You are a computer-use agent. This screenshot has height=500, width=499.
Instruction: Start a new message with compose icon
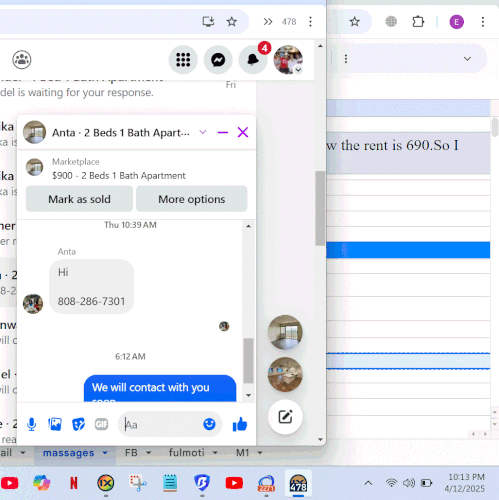[285, 417]
